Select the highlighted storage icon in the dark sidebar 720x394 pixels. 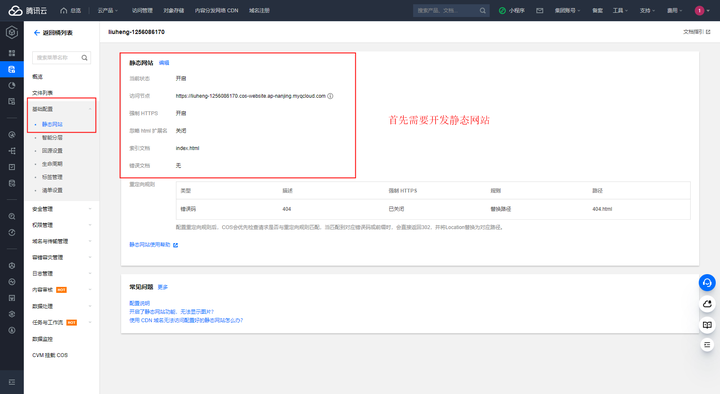(12, 69)
